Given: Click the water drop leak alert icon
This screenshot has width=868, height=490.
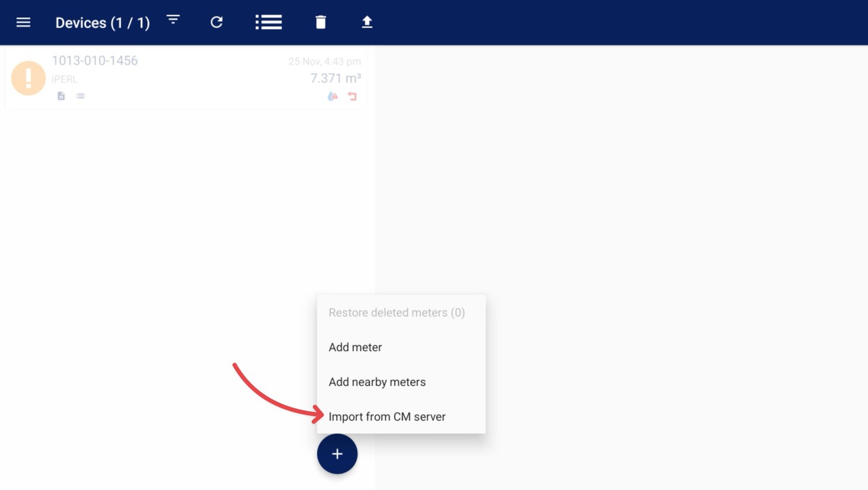Looking at the screenshot, I should 332,96.
